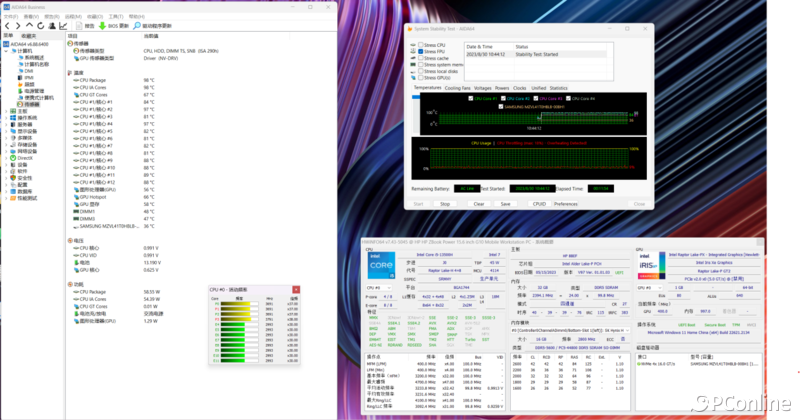Image resolution: width=800 pixels, height=420 pixels.
Task: Enable the Stress CPU checkbox
Action: pyautogui.click(x=421, y=45)
